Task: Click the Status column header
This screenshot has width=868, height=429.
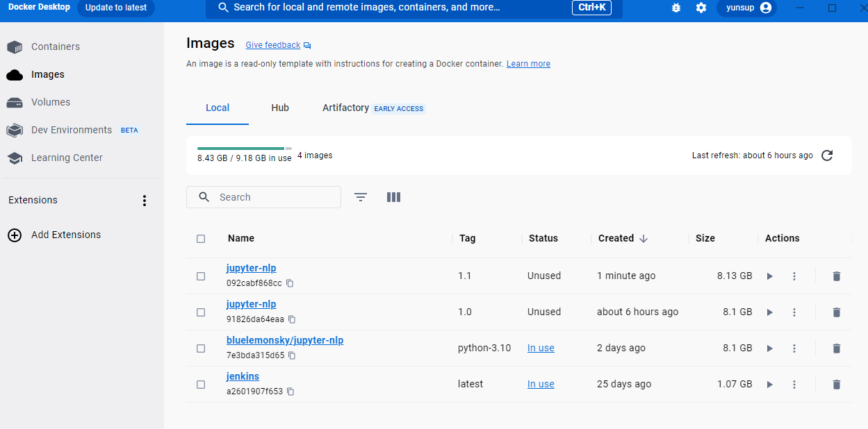Action: (x=543, y=238)
